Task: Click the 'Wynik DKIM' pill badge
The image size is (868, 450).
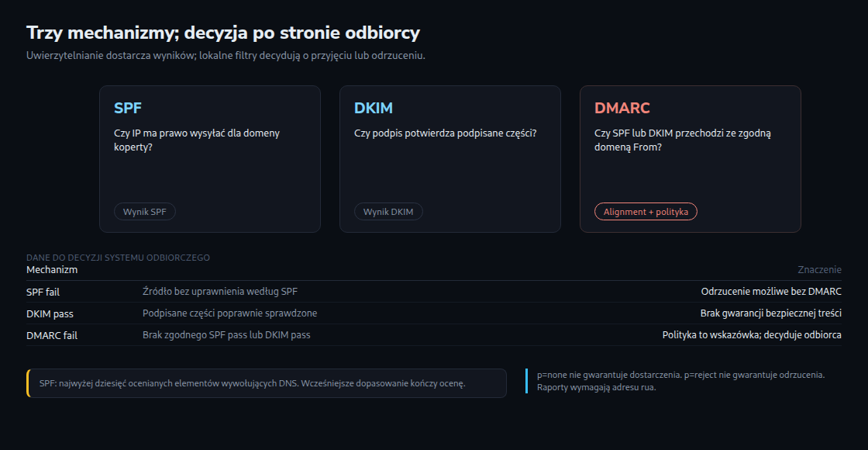Action: (388, 212)
